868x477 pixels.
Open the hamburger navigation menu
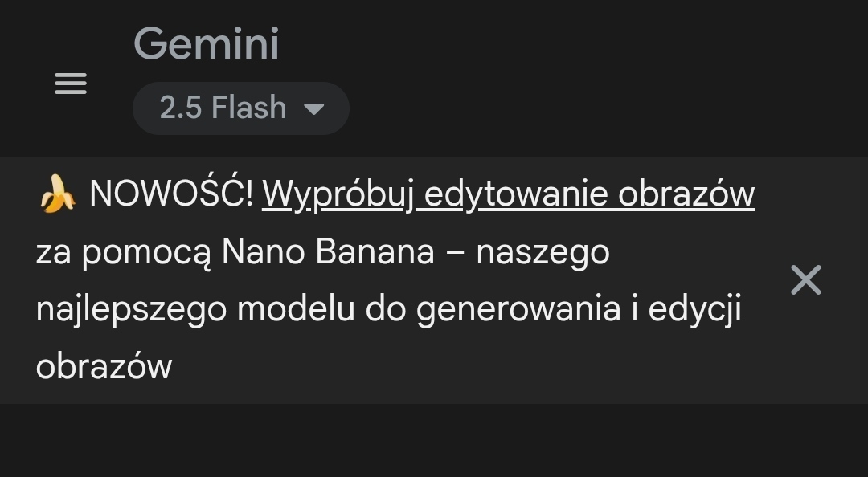point(71,84)
